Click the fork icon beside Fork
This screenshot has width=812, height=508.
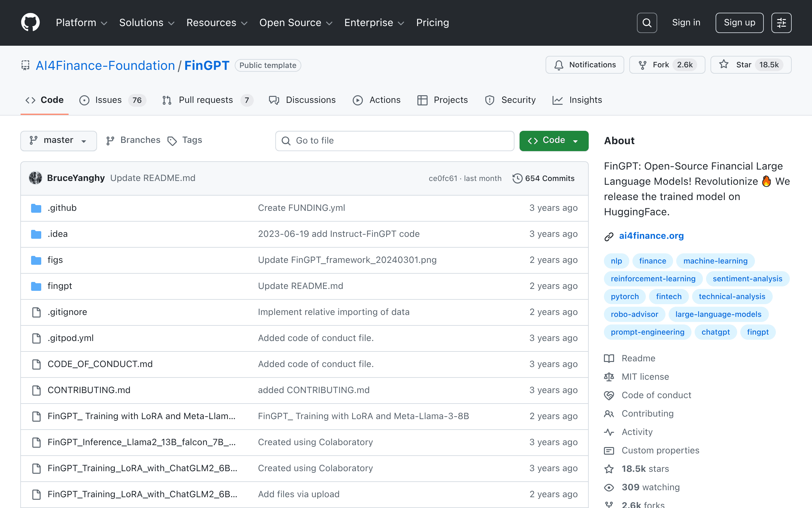point(642,65)
